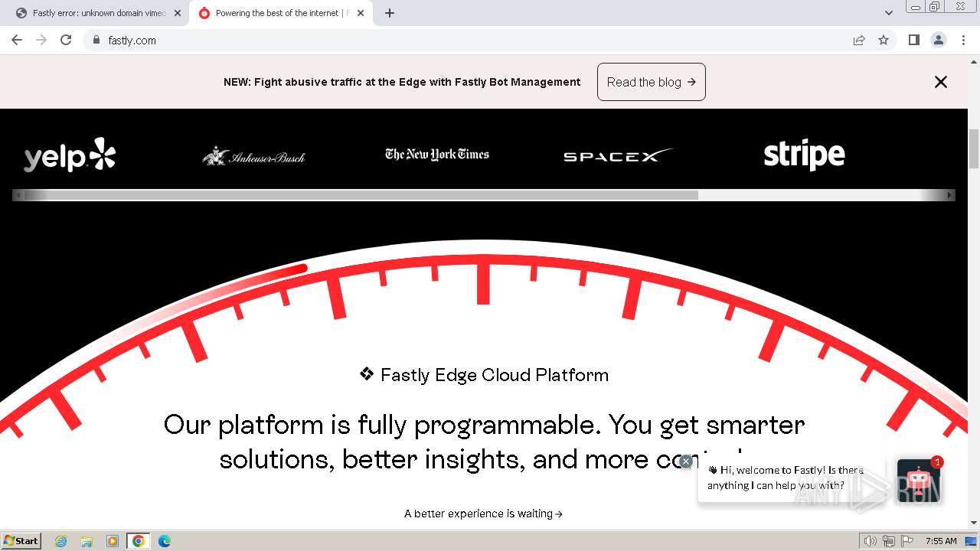Click the 7:55 AM system clock

coord(941,541)
